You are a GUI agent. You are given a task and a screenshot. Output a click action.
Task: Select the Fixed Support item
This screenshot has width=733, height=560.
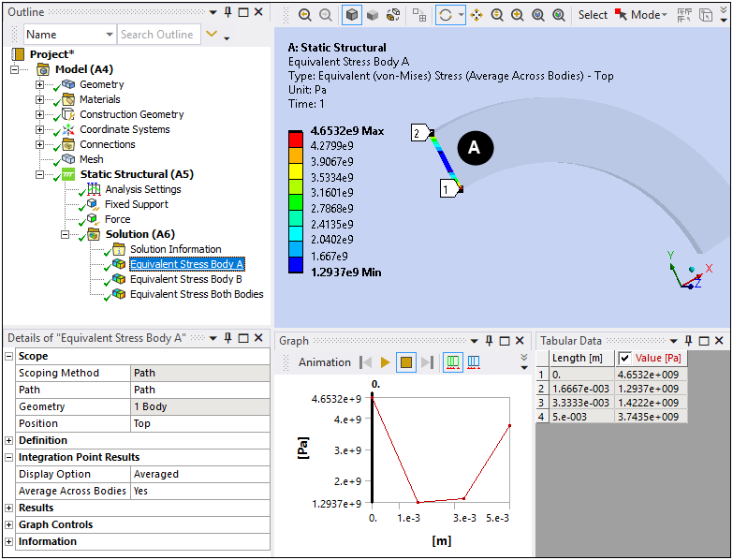[x=136, y=204]
